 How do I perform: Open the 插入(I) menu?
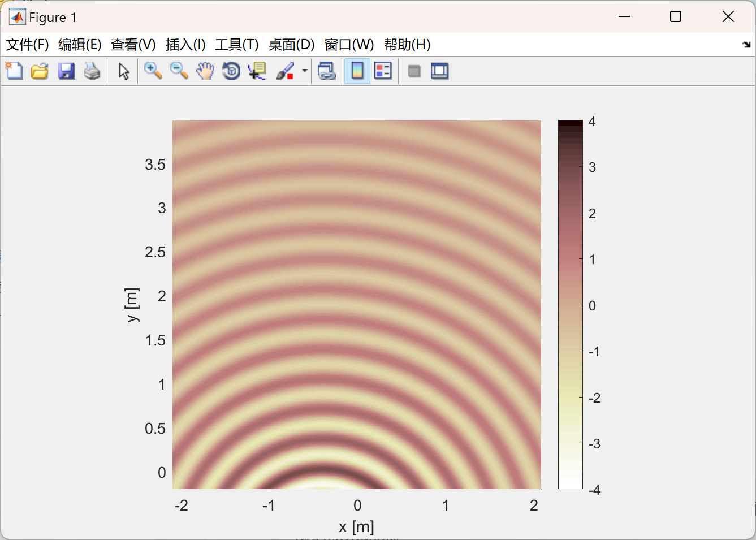[x=185, y=45]
